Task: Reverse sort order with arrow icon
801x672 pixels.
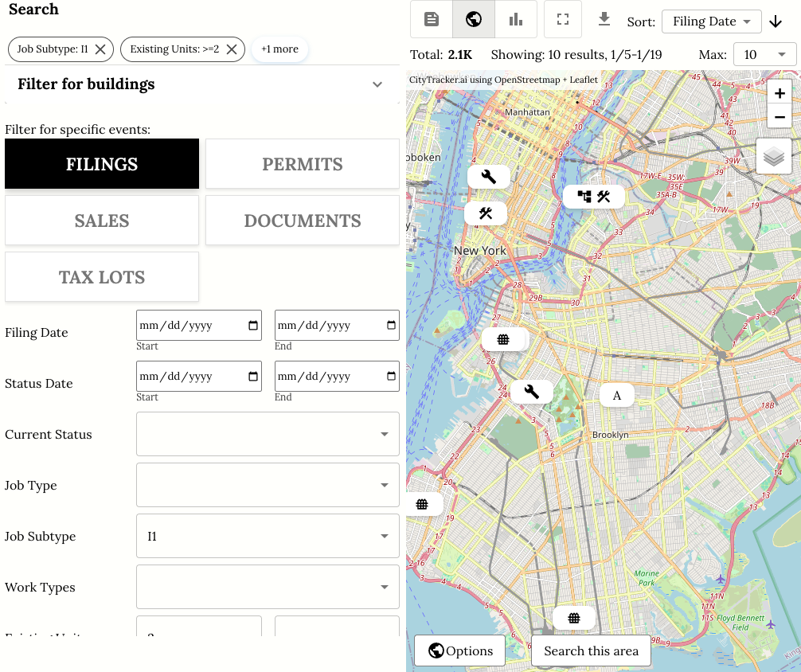Action: coord(776,21)
